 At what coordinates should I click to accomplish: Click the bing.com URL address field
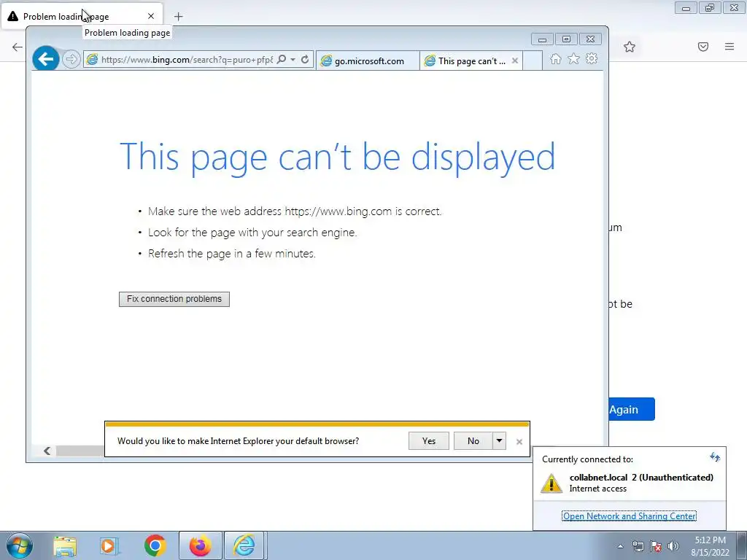pyautogui.click(x=187, y=60)
